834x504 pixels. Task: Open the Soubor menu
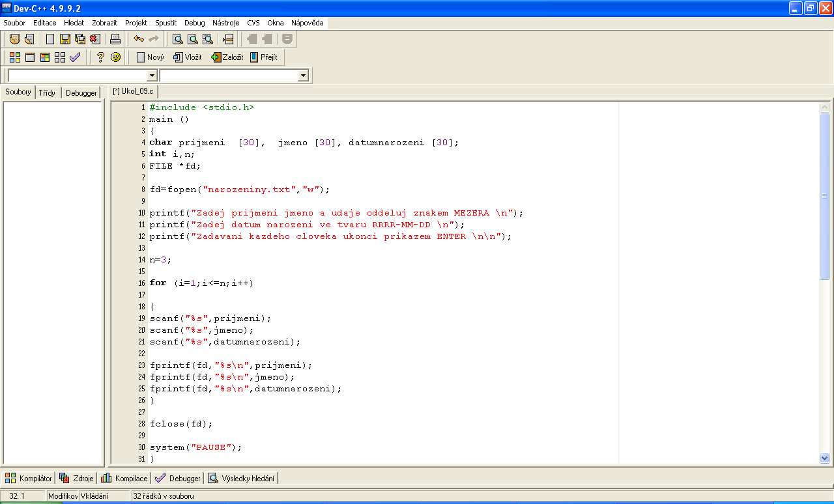[x=14, y=23]
